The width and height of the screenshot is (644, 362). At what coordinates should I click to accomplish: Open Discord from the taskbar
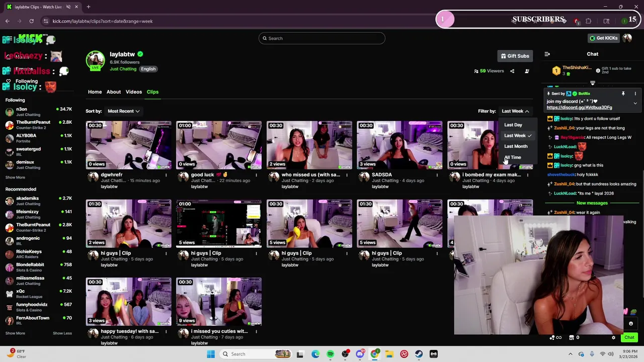coord(360,354)
